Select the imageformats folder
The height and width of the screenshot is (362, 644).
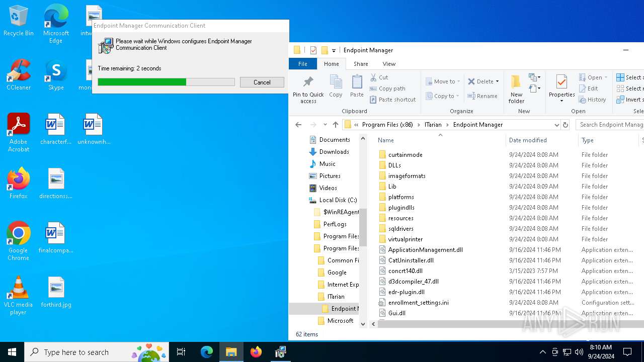tap(407, 176)
